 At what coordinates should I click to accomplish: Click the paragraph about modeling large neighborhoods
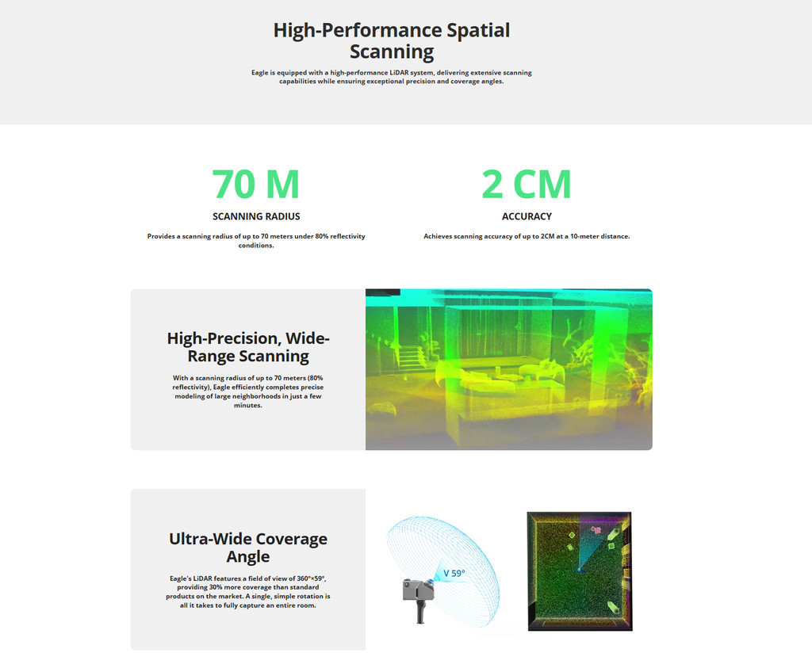[248, 391]
